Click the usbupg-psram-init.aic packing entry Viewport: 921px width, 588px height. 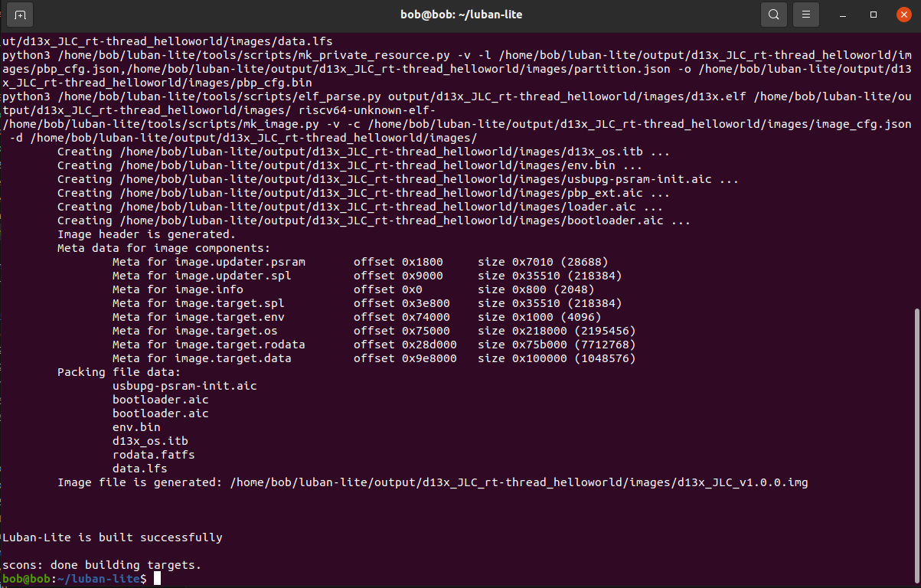(185, 386)
